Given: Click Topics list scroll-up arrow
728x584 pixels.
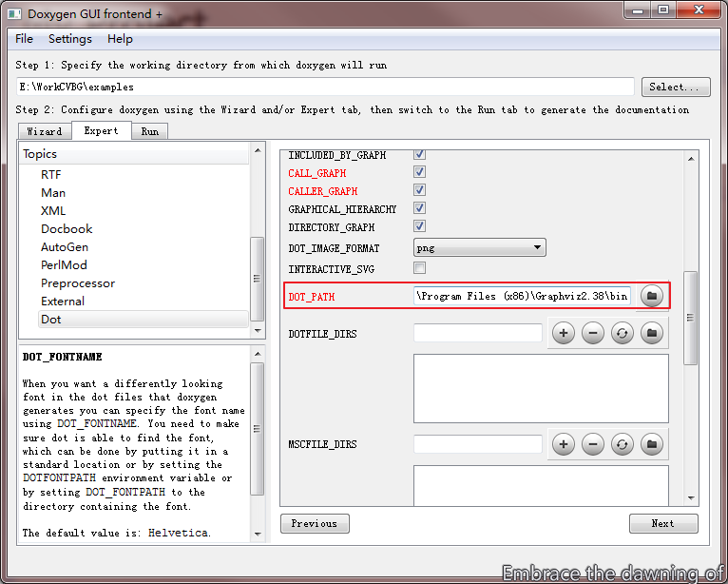Looking at the screenshot, I should pyautogui.click(x=258, y=150).
